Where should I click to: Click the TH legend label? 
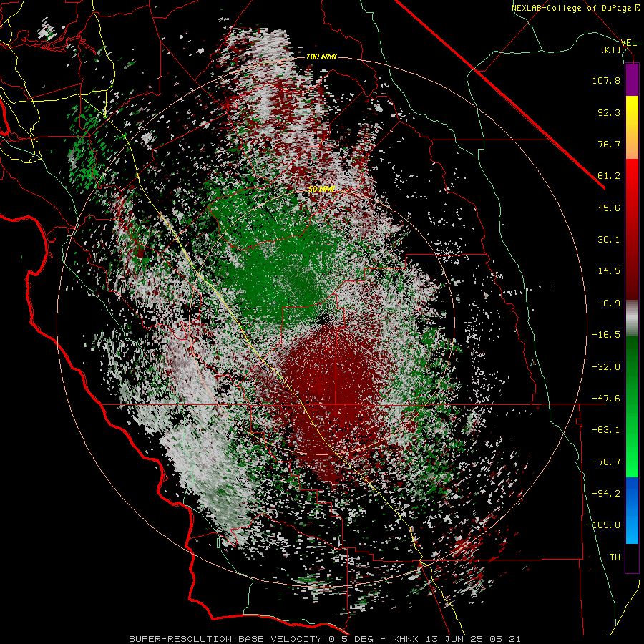click(x=615, y=557)
